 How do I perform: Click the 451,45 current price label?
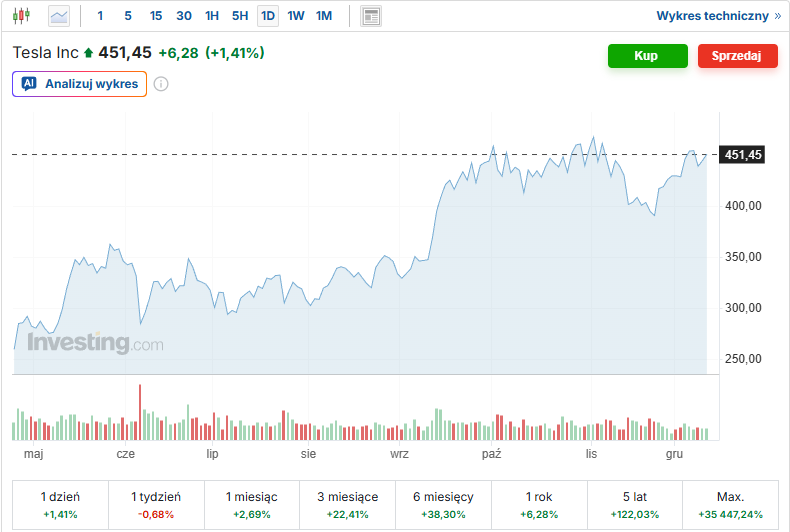tap(743, 155)
